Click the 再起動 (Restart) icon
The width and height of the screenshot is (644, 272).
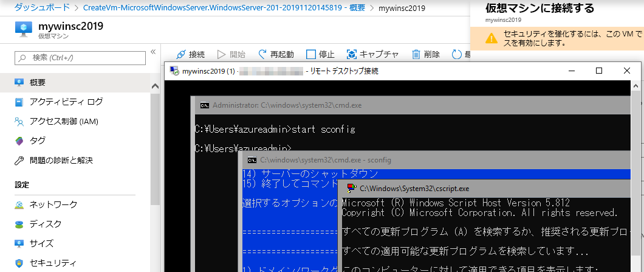[x=262, y=54]
